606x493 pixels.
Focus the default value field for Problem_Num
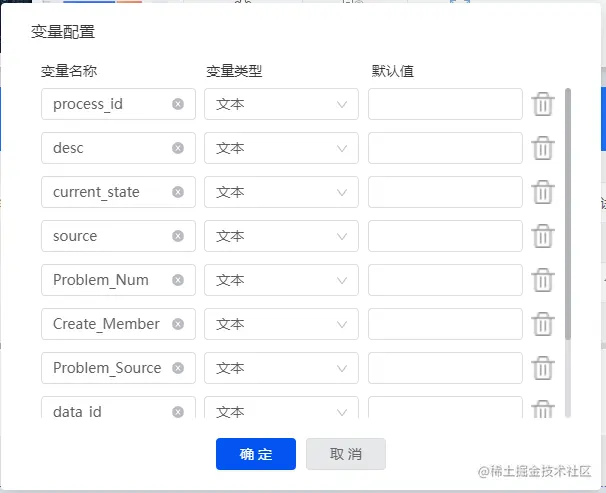click(x=445, y=280)
